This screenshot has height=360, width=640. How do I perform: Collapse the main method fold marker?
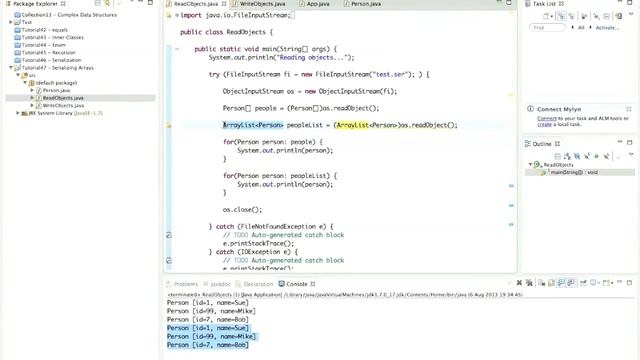pyautogui.click(x=177, y=49)
